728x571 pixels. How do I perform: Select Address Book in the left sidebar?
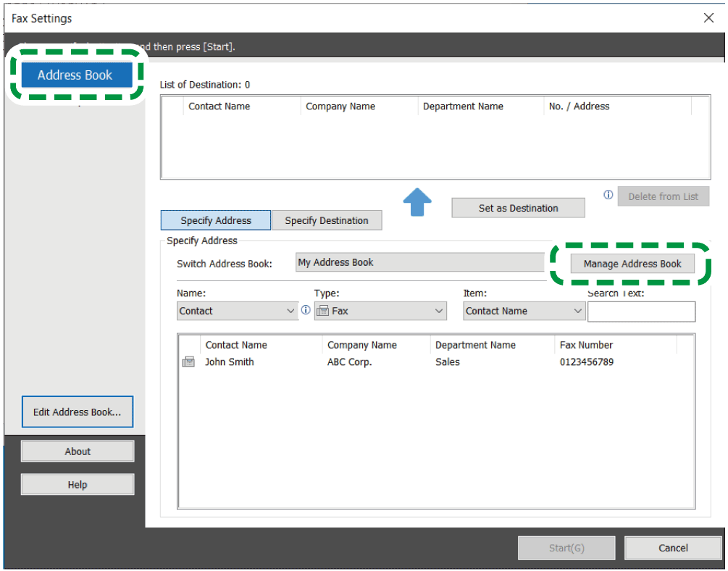coord(75,75)
